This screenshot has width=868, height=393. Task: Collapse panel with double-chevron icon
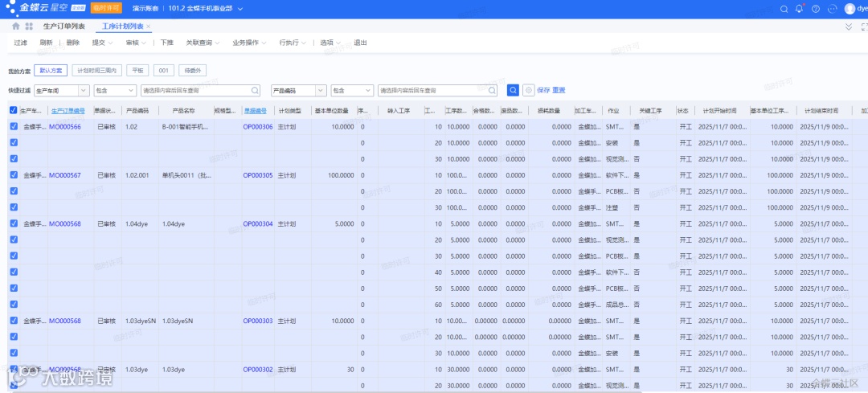pyautogui.click(x=849, y=27)
